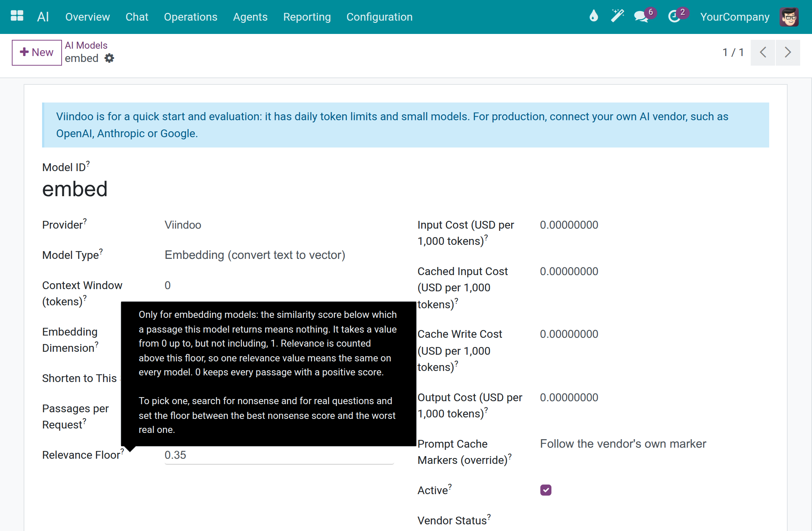Click the Embedding Dimension label

[x=70, y=340]
